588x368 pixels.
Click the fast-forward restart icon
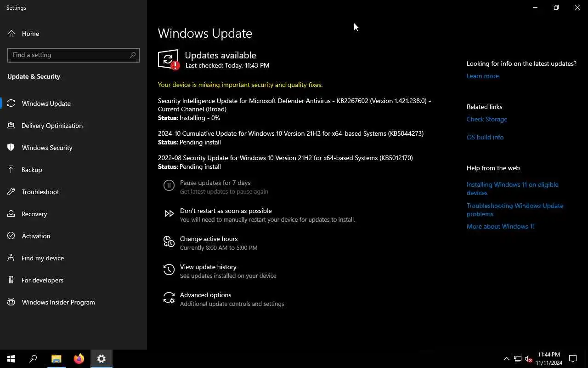coord(169,213)
